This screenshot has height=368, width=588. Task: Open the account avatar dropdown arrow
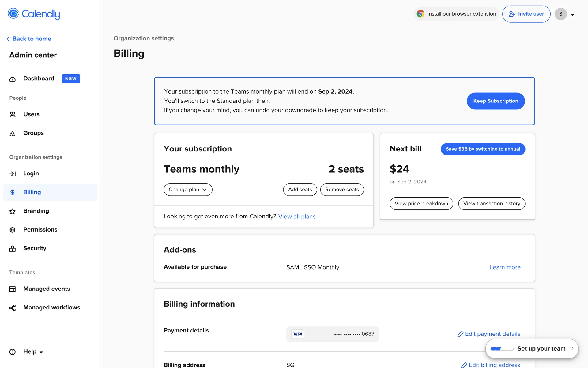pos(572,14)
